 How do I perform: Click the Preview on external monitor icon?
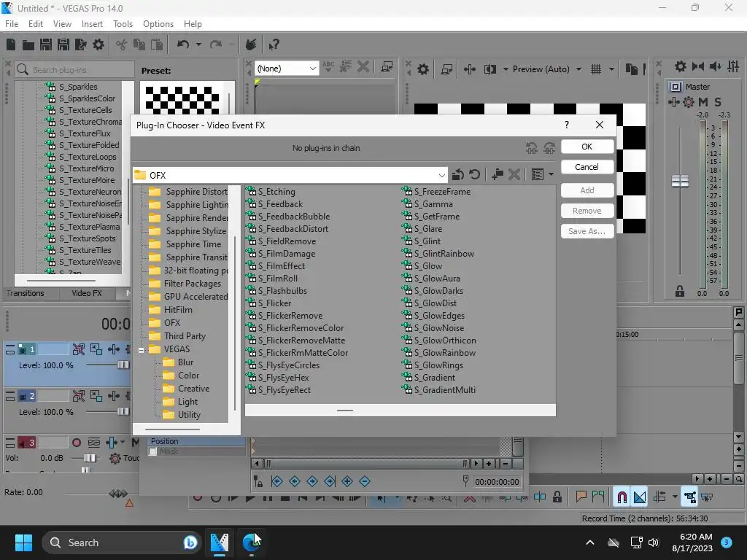(446, 69)
